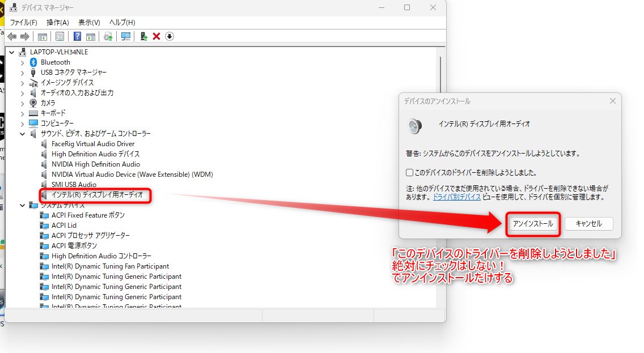Open the properties toolbar icon
644x353 pixels.
coord(59,36)
